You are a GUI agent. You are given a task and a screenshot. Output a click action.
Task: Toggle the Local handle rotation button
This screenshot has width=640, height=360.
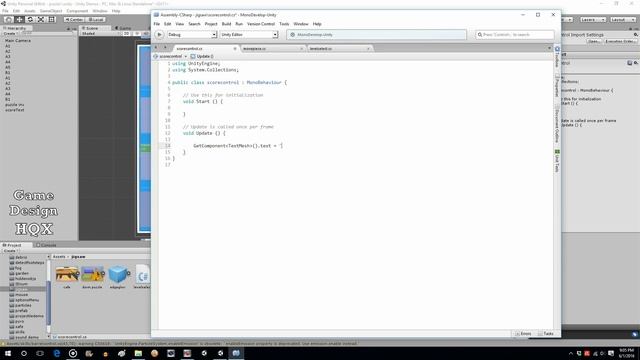(x=96, y=20)
